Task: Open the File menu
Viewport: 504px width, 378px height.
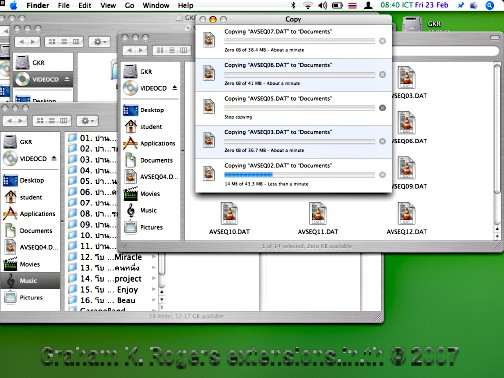Action: [x=64, y=5]
